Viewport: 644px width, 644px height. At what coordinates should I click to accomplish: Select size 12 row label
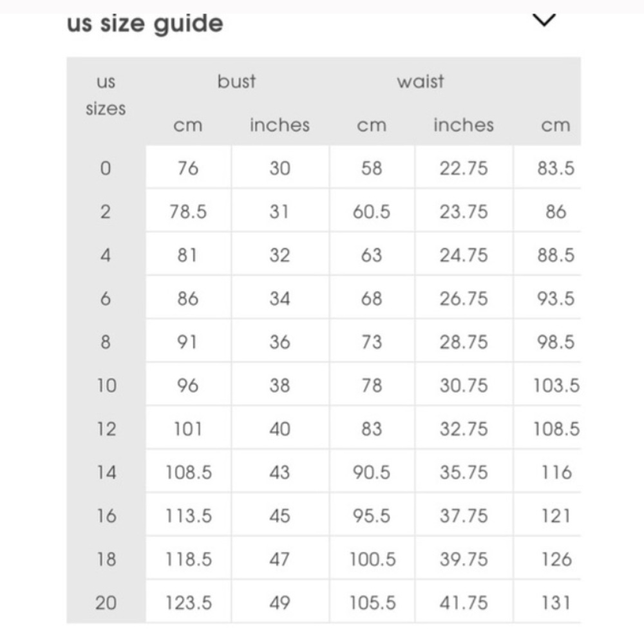[106, 429]
